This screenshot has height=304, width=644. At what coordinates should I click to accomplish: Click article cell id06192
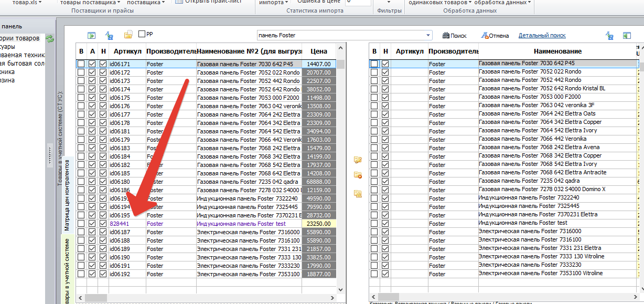click(127, 274)
